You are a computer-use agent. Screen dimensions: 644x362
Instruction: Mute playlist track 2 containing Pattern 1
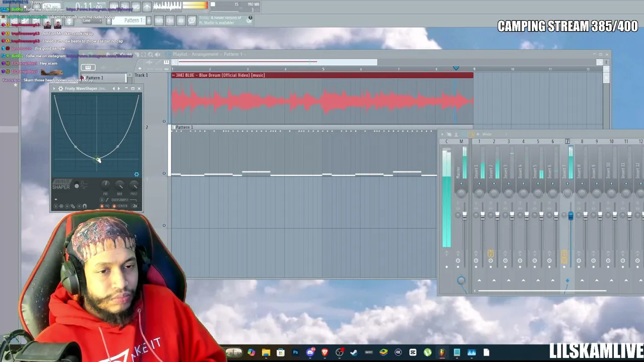164,173
